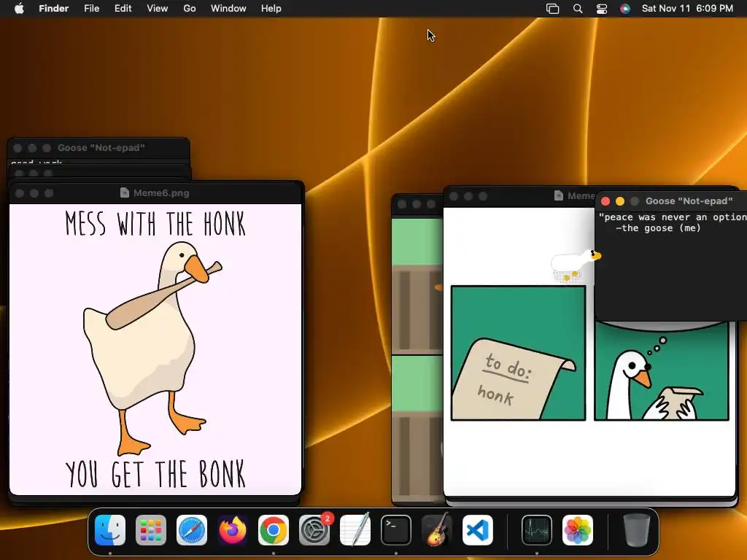This screenshot has width=747, height=560.
Task: Open the Apple menu
Action: click(x=19, y=9)
